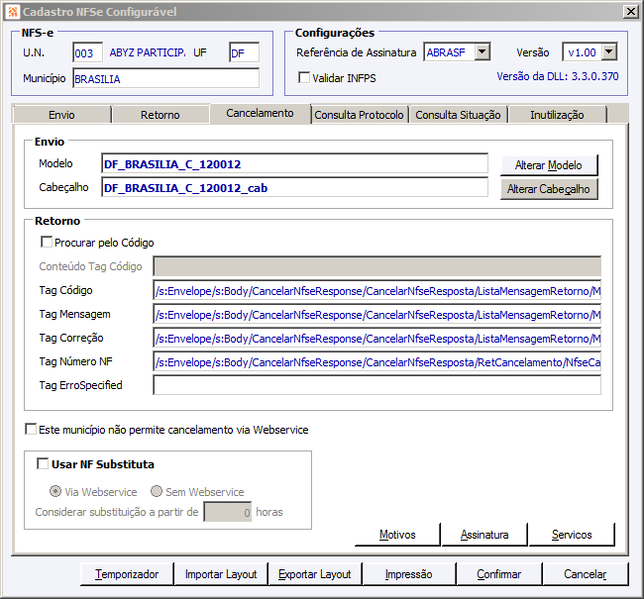Close the Cadastro NFSe Configurável window
The height and width of the screenshot is (599, 644).
tap(630, 12)
